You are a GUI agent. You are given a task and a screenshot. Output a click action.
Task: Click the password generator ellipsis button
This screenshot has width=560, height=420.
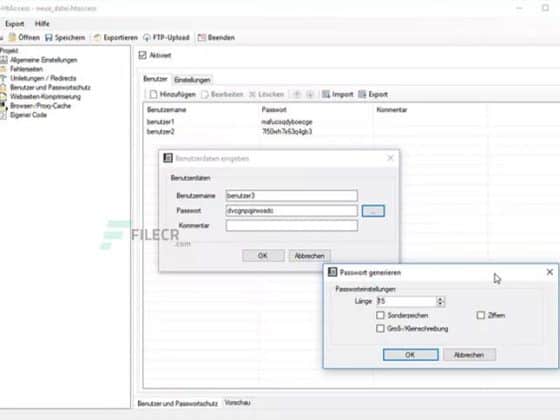[x=373, y=211]
